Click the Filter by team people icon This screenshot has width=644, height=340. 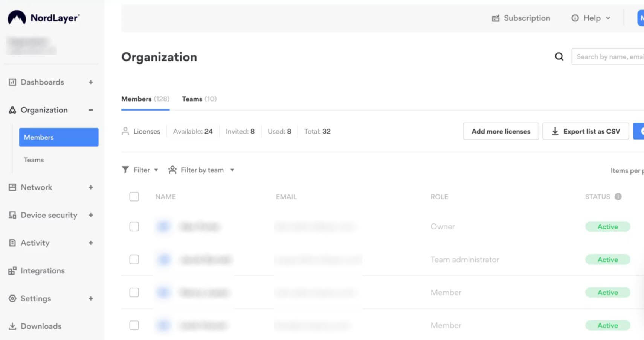click(172, 170)
